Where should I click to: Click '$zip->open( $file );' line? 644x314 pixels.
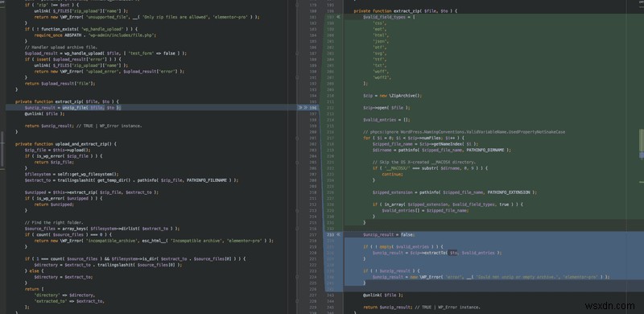tap(386, 108)
